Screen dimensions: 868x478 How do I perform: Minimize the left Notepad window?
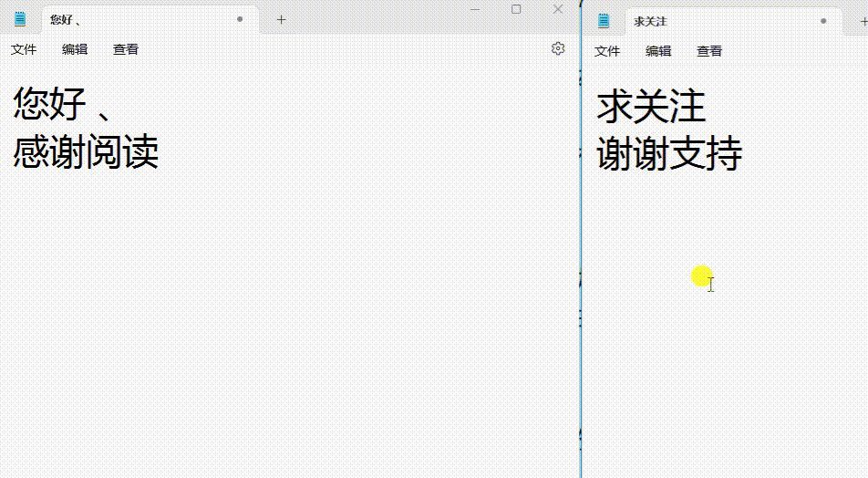click(475, 9)
